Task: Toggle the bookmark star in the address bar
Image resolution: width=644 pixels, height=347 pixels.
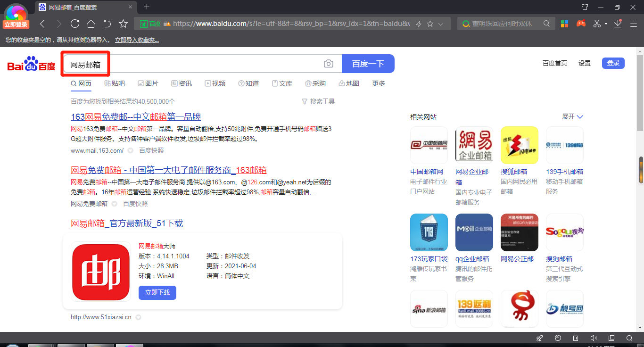Action: tap(430, 24)
